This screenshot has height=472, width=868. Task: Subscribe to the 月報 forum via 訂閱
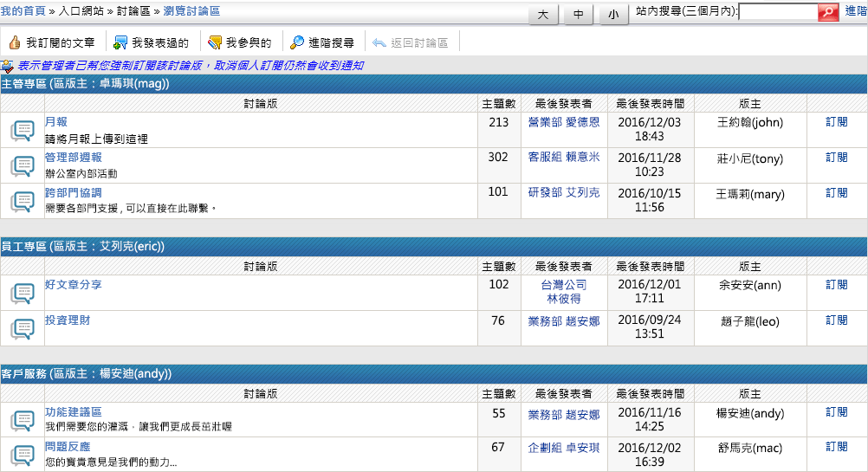click(836, 122)
